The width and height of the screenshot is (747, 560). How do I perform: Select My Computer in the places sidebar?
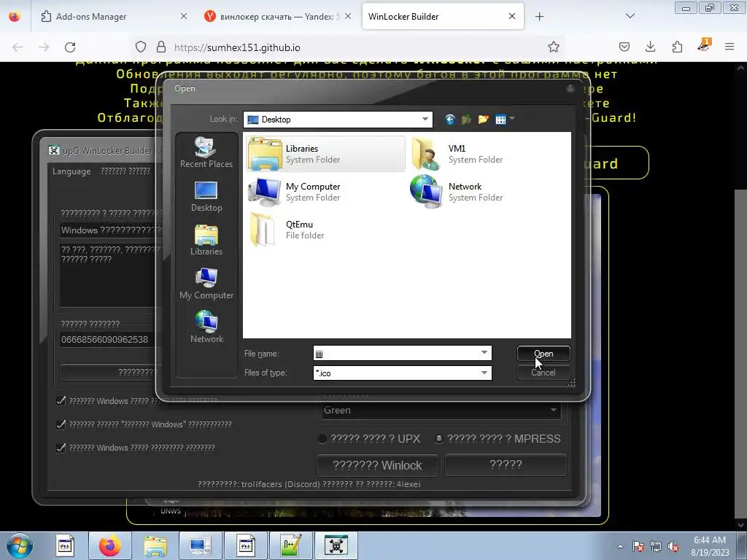(206, 284)
